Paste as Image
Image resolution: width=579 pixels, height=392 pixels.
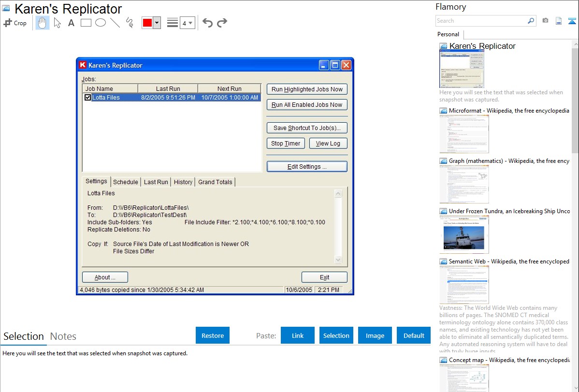click(x=375, y=335)
